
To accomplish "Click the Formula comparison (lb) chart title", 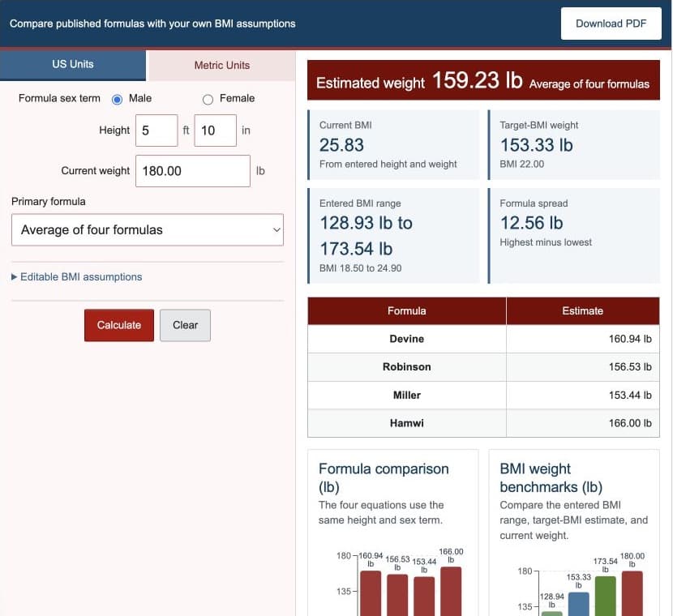I will (384, 478).
